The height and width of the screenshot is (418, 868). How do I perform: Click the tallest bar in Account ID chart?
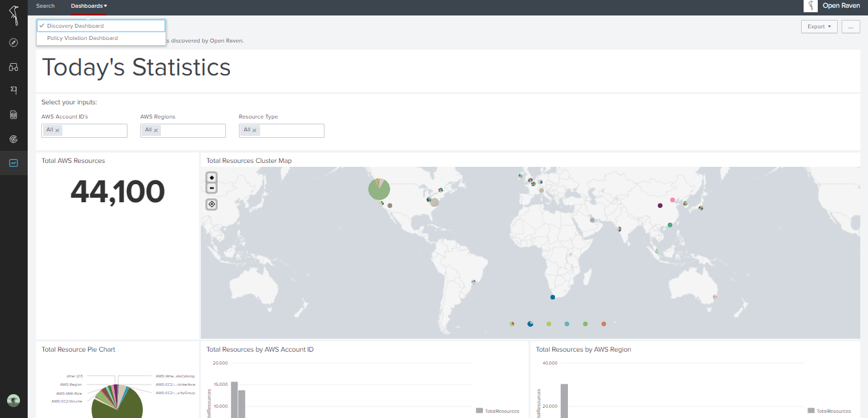click(x=234, y=400)
